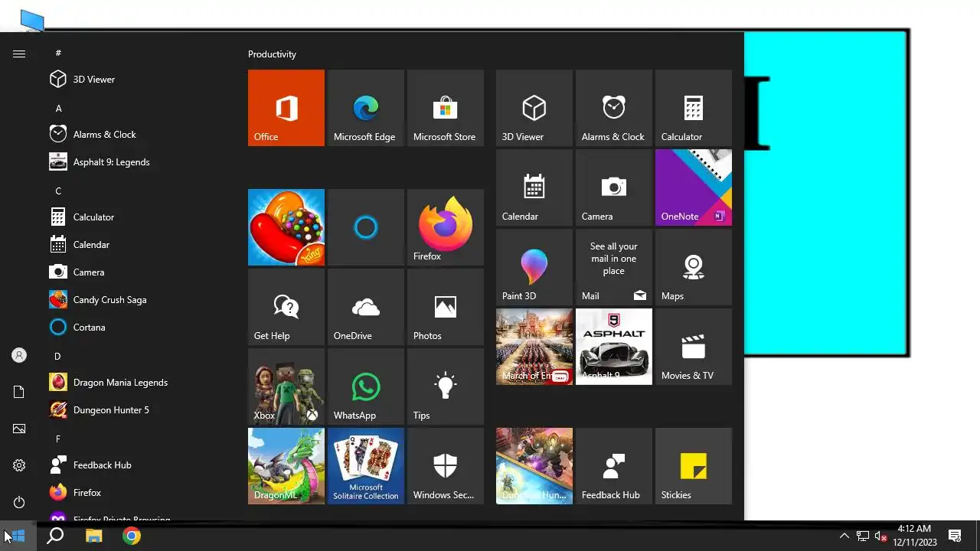Open the Paint 3D tile
Viewport: 980px width, 551px height.
click(x=534, y=267)
